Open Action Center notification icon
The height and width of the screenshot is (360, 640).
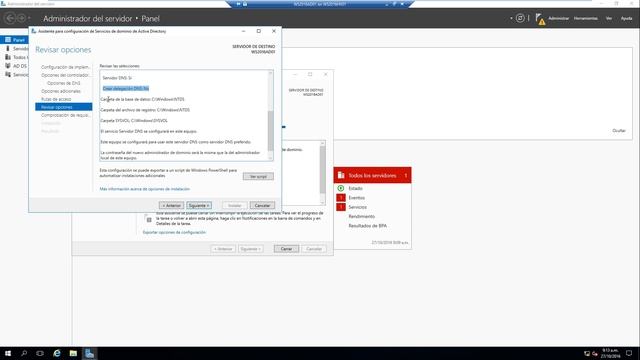click(x=629, y=353)
